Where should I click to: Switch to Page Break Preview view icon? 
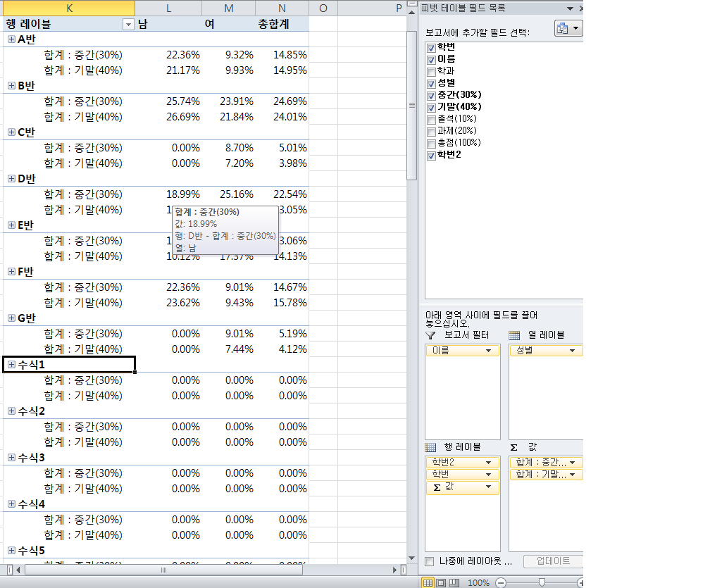click(x=454, y=582)
